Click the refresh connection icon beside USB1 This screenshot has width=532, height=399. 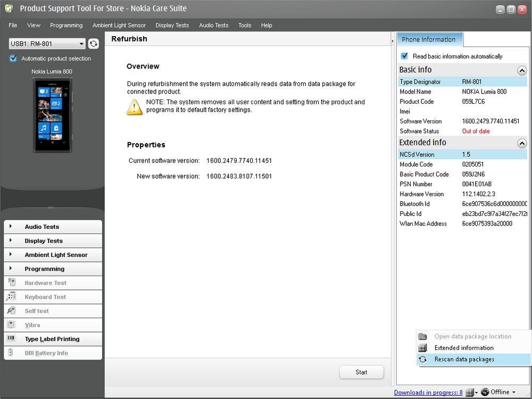tap(93, 44)
